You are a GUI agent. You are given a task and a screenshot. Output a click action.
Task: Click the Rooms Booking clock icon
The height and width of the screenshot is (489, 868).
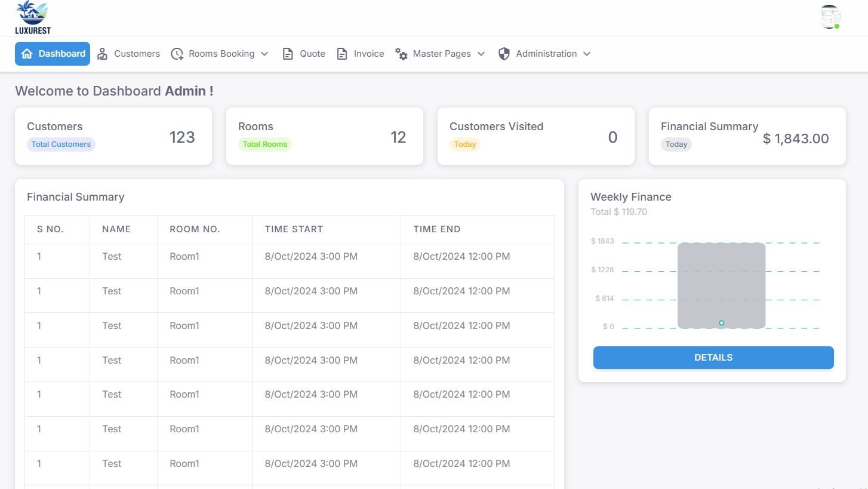[x=177, y=54]
